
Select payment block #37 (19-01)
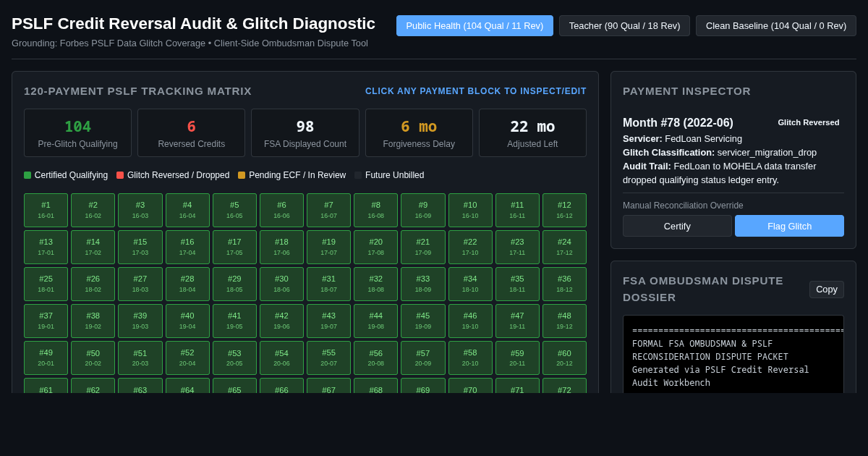46,321
